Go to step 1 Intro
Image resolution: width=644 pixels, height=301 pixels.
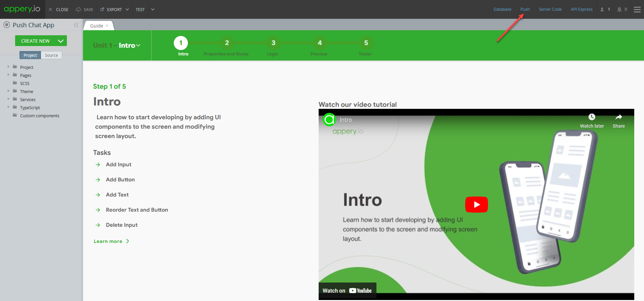coord(181,43)
